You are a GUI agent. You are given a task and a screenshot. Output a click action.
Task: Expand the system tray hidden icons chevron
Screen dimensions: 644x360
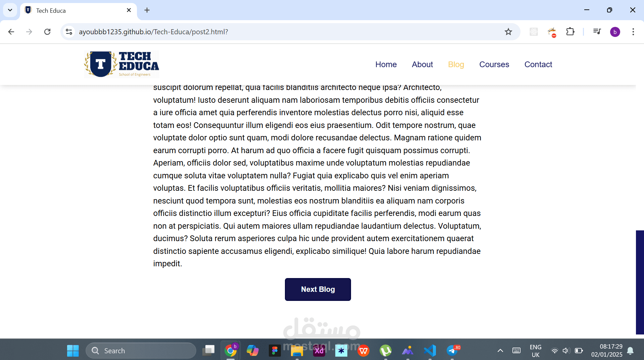click(x=500, y=351)
